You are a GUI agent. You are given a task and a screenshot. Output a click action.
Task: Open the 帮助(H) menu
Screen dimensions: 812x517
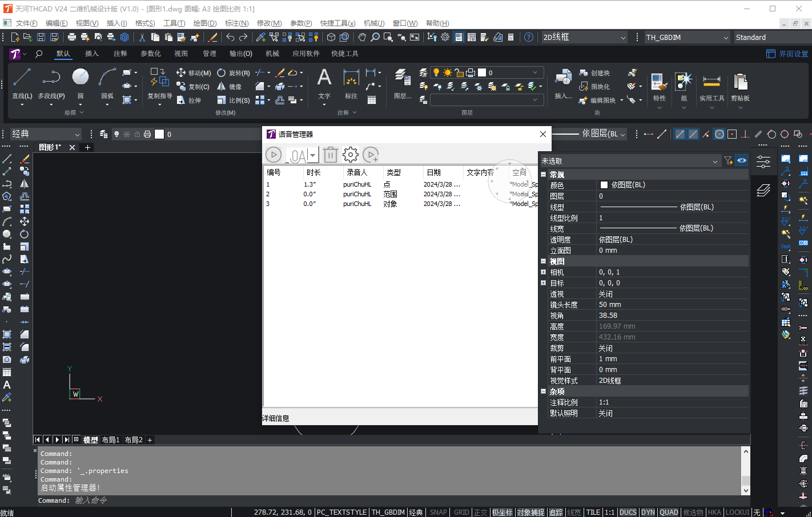tap(437, 23)
